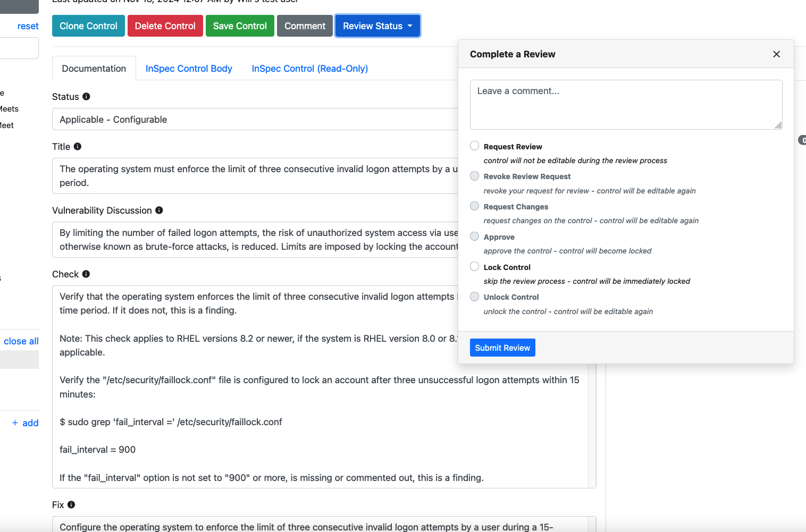
Task: Clone the current control
Action: pyautogui.click(x=88, y=26)
